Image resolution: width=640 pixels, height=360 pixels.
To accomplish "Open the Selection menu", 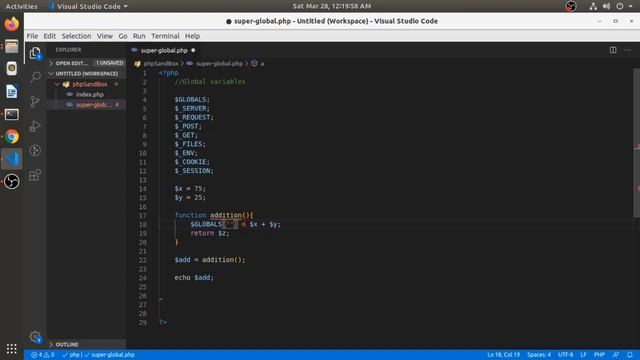I will pos(76,36).
